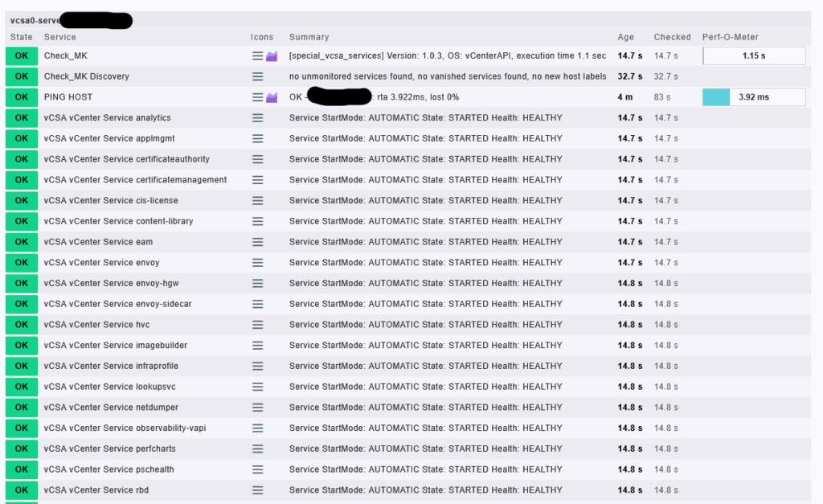Click the '4 m' age value for PING HOST
Screen dimensions: 823x504
(625, 97)
